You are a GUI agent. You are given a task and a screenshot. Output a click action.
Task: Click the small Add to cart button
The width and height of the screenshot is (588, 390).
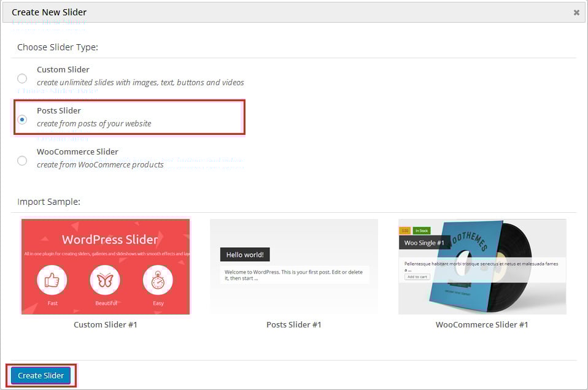click(x=417, y=277)
